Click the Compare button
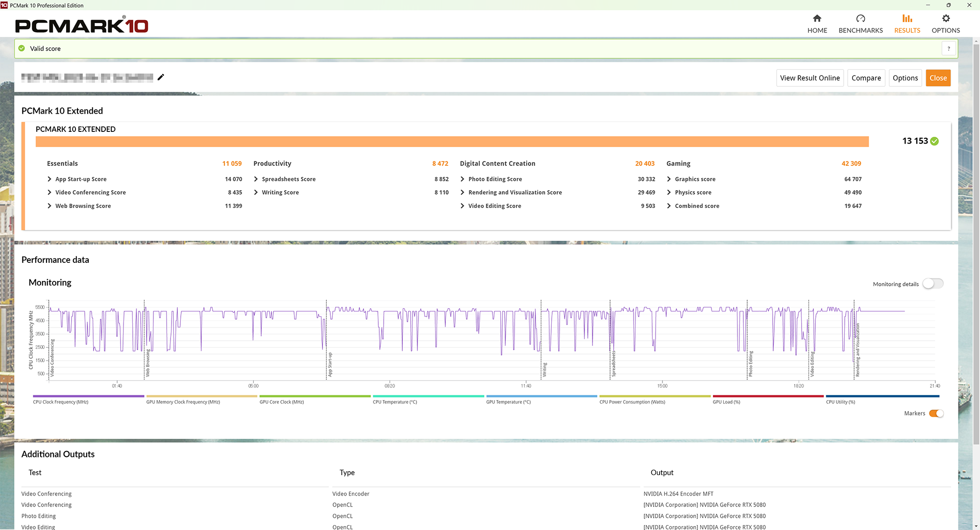The width and height of the screenshot is (980, 530). point(866,77)
